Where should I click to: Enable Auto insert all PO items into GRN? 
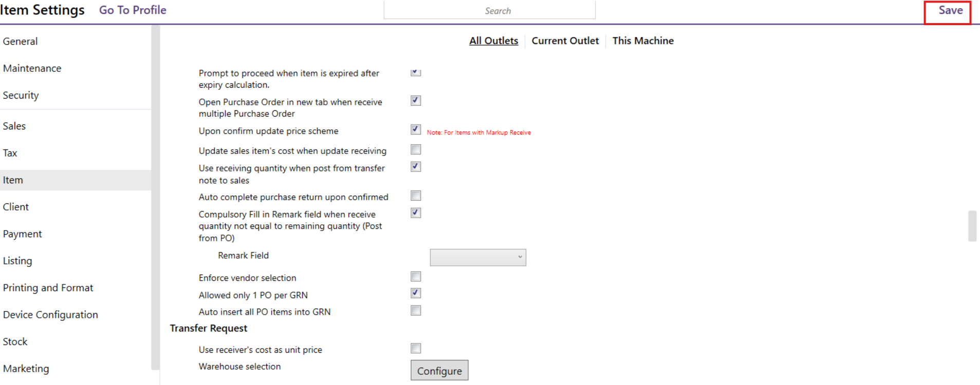[x=416, y=311]
